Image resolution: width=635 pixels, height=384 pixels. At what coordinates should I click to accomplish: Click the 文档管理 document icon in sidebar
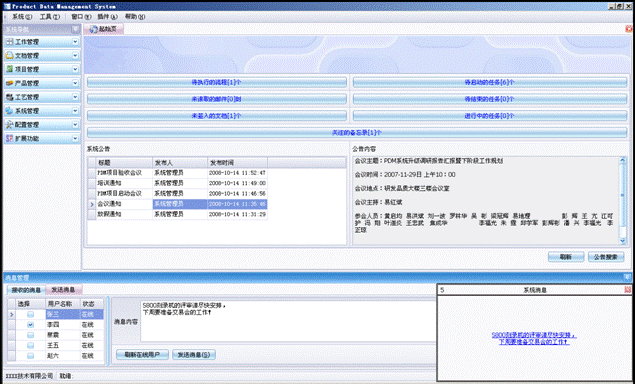pos(10,55)
